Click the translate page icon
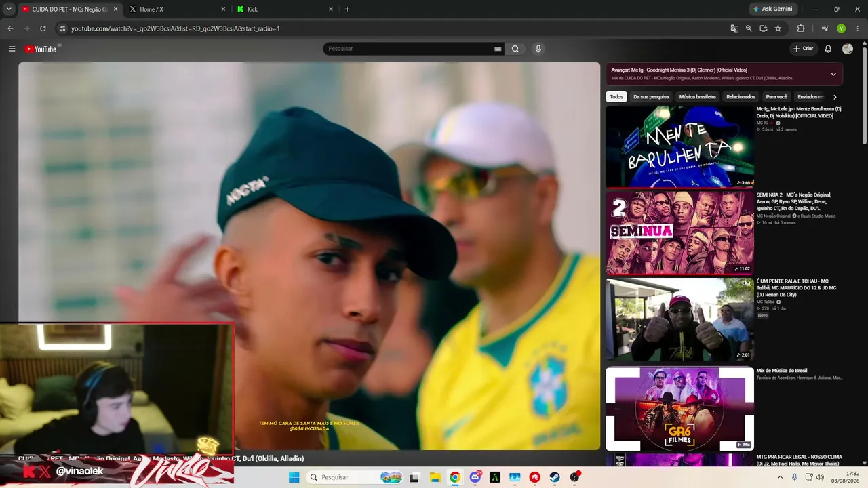Viewport: 868px width, 488px height. click(734, 28)
